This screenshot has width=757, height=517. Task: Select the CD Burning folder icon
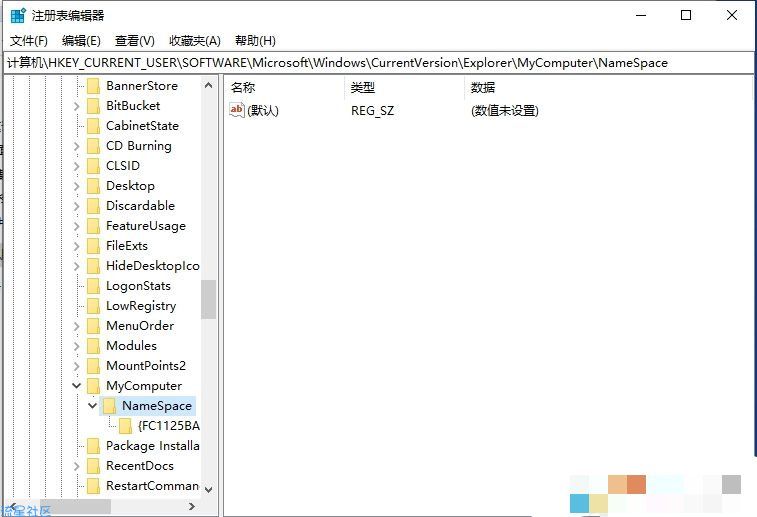click(93, 146)
